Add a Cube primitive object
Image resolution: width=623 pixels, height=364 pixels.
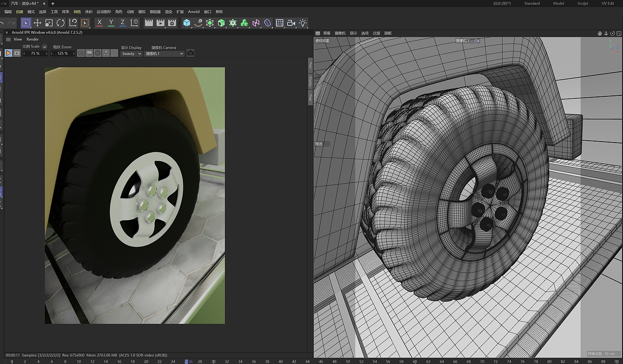(x=187, y=23)
